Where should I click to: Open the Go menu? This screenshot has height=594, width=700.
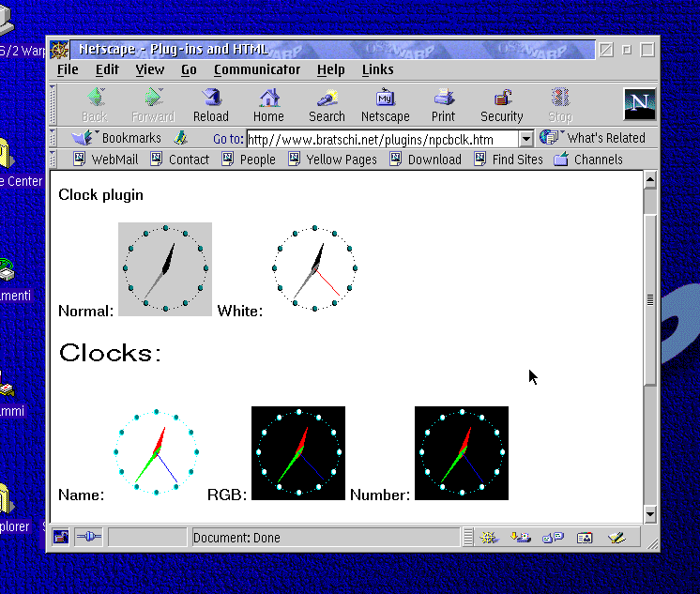click(189, 69)
